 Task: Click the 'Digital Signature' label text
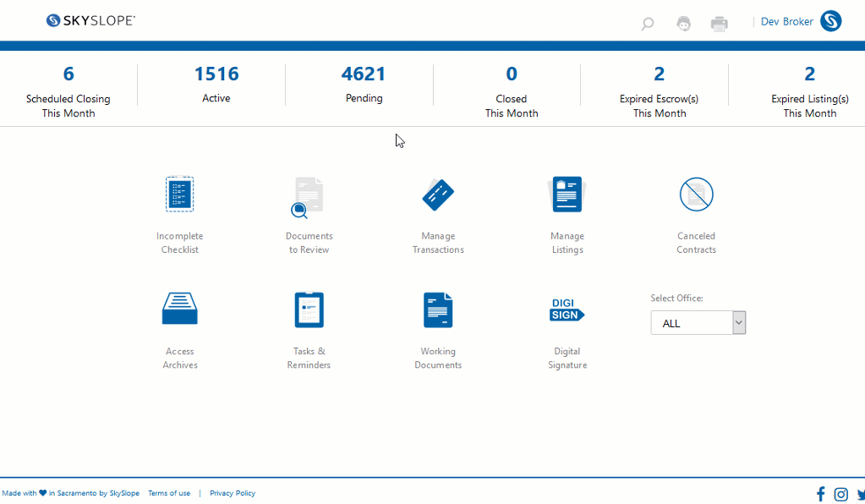(567, 358)
